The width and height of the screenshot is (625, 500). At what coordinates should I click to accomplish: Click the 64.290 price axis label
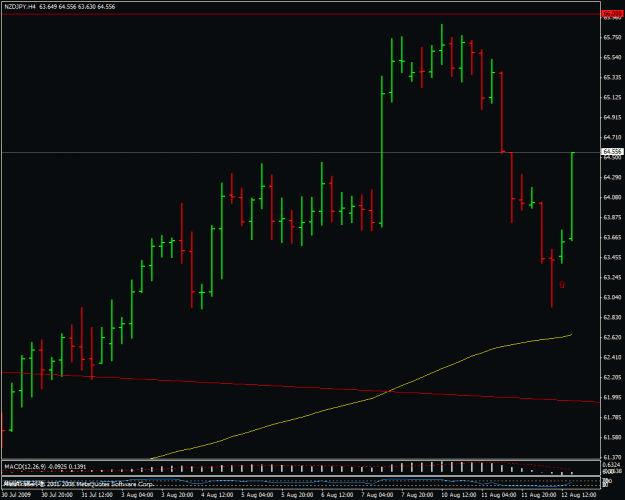[613, 177]
